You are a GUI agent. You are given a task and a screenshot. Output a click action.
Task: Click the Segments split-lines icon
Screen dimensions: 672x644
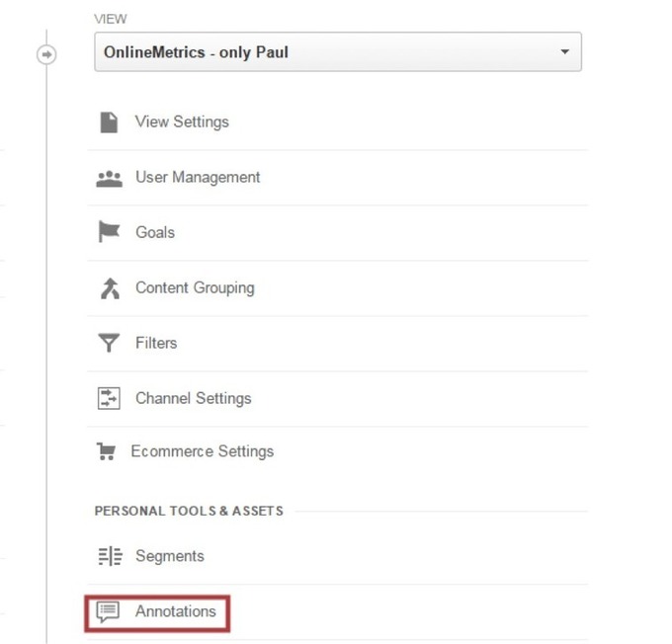tap(110, 556)
